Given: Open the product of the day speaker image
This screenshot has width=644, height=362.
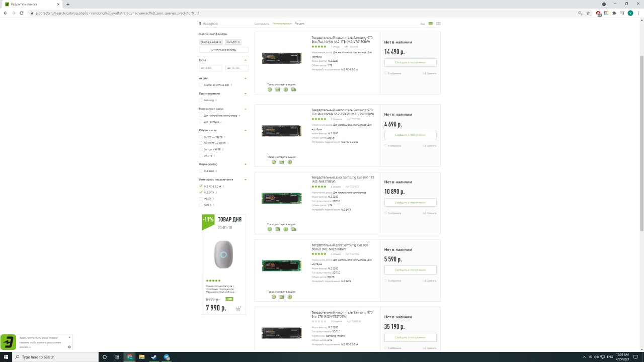Looking at the screenshot, I should (224, 254).
